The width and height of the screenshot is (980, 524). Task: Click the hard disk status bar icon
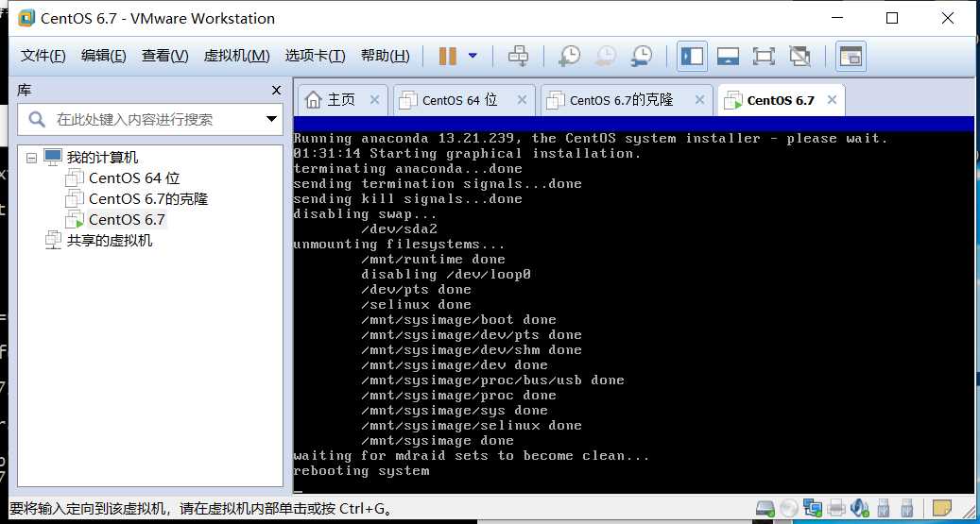(x=765, y=508)
